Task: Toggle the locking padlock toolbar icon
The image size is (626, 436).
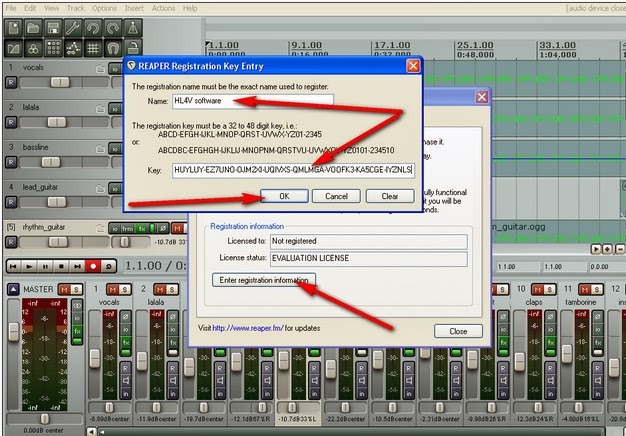Action: point(133,48)
